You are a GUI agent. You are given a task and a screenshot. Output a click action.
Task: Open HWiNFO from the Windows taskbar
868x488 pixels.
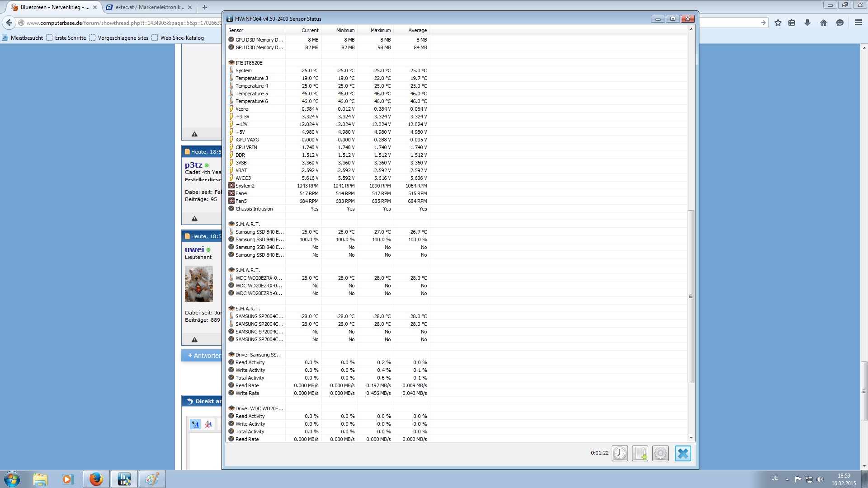point(124,479)
